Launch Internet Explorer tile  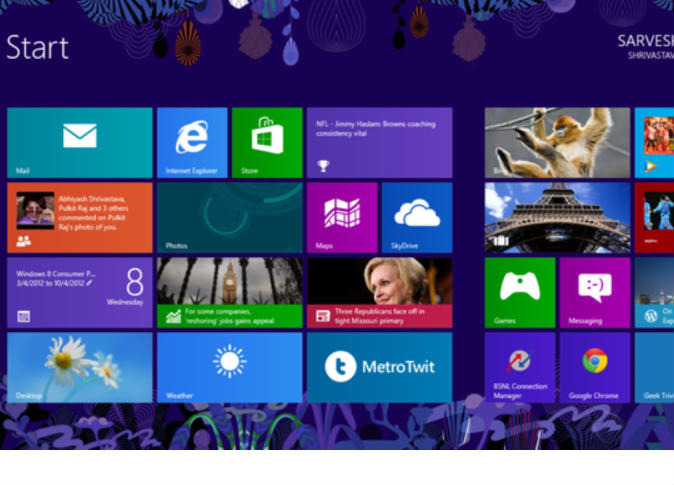tap(192, 142)
